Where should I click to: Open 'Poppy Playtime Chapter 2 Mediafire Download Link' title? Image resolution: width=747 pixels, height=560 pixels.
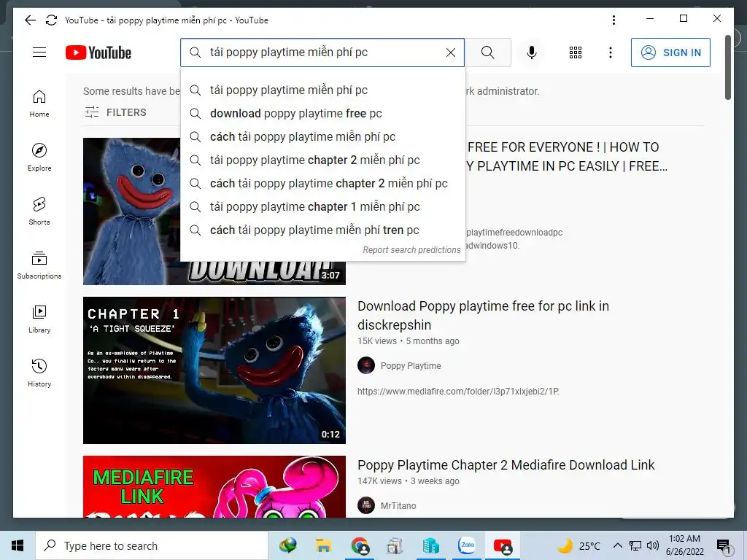(506, 464)
